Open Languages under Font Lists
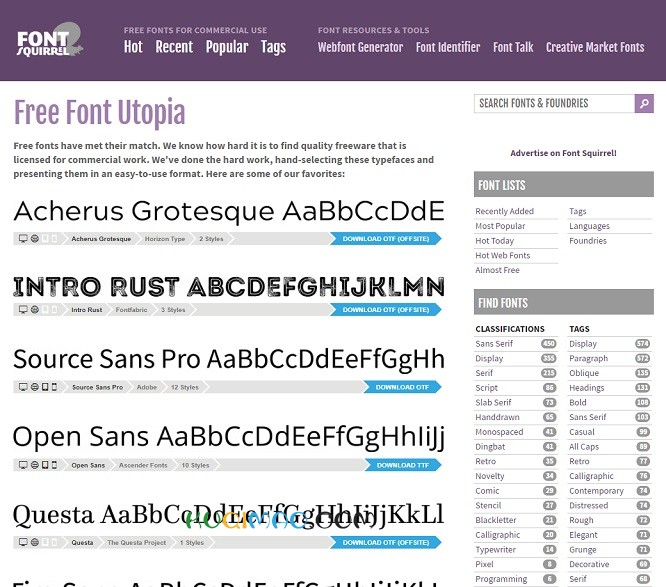 coord(589,226)
